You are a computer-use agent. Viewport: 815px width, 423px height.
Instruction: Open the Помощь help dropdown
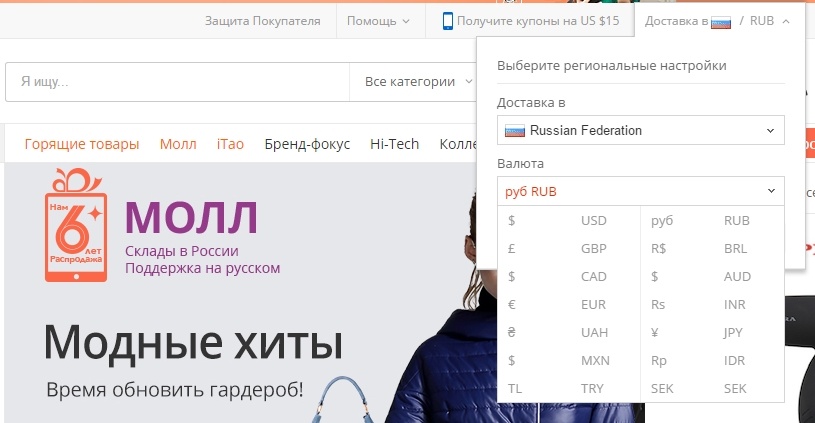pos(378,21)
